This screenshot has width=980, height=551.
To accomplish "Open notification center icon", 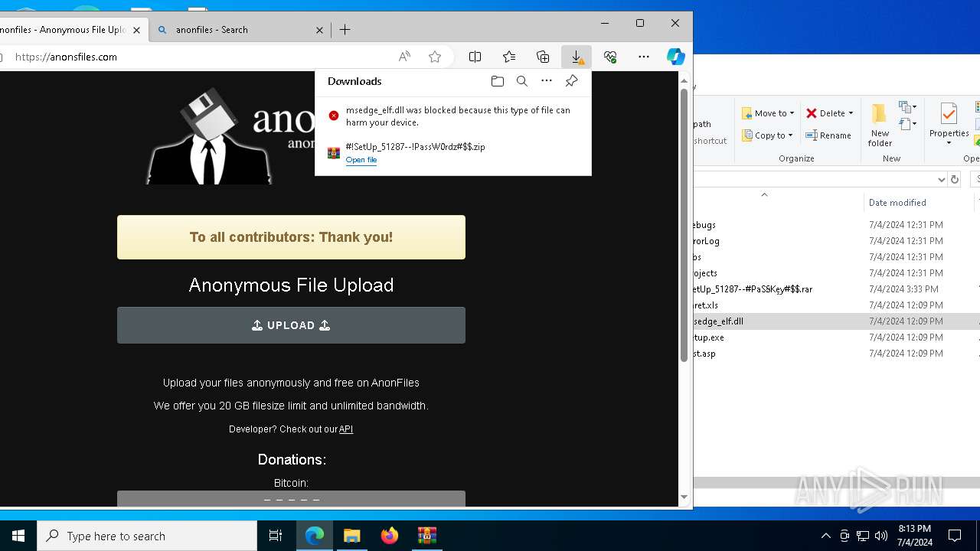I will point(955,536).
